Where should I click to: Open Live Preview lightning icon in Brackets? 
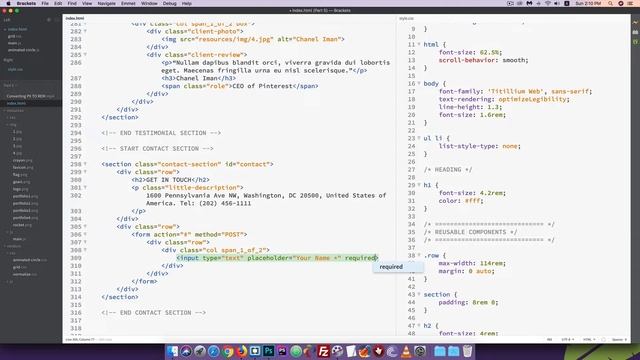635,22
